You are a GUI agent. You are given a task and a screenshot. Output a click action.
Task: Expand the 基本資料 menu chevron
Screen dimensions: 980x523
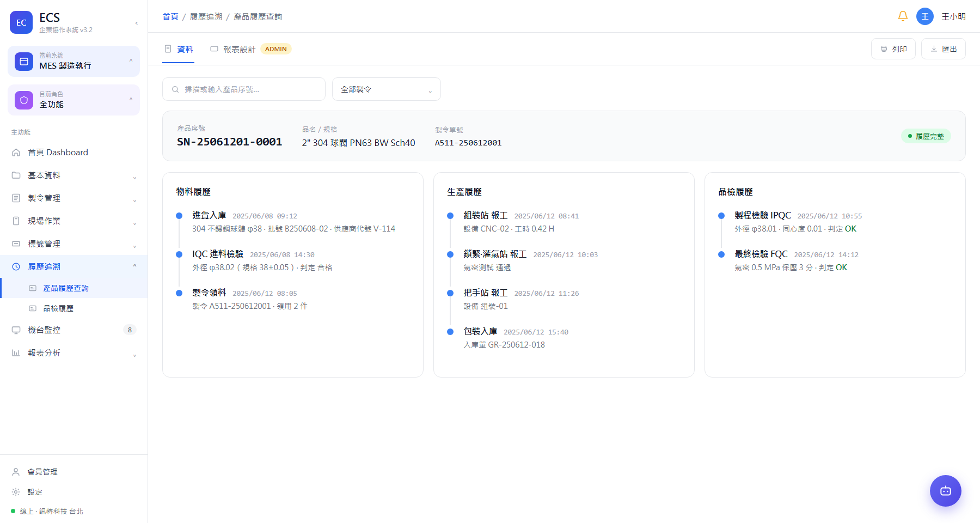(134, 178)
